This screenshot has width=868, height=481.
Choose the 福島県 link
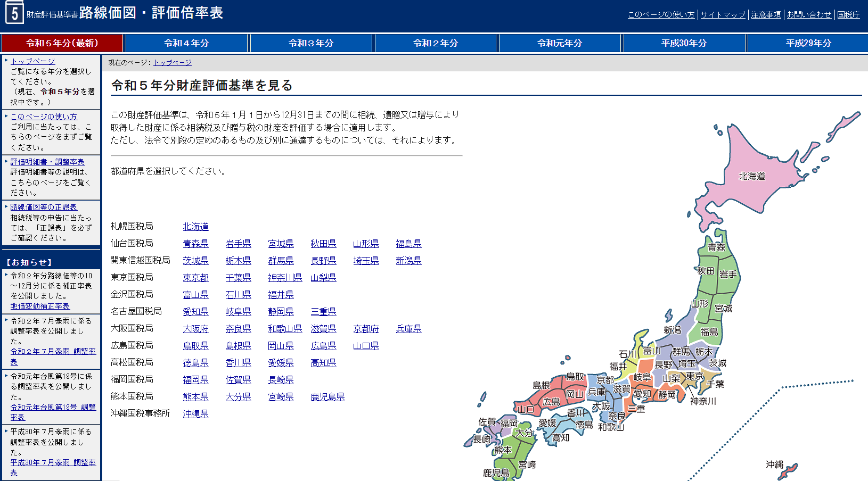tap(409, 244)
